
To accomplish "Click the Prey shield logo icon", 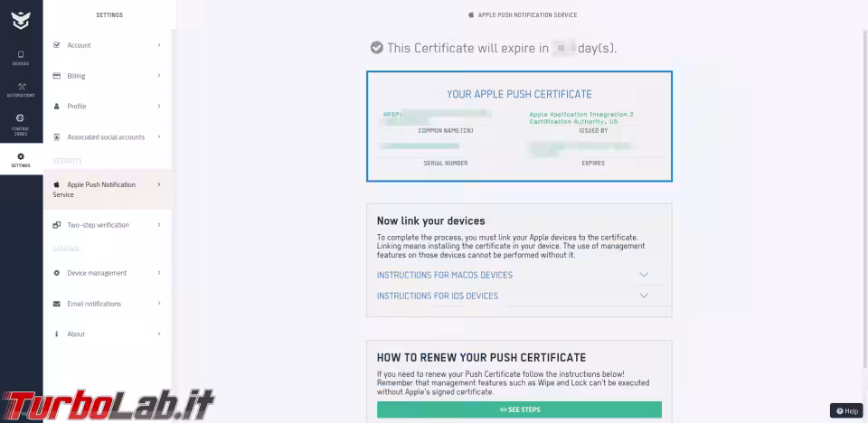I will (x=21, y=21).
